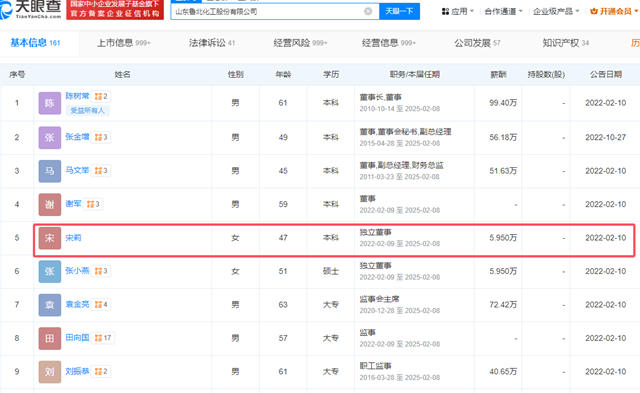Open the 企业版产品 dropdown
640x393 pixels.
point(556,11)
